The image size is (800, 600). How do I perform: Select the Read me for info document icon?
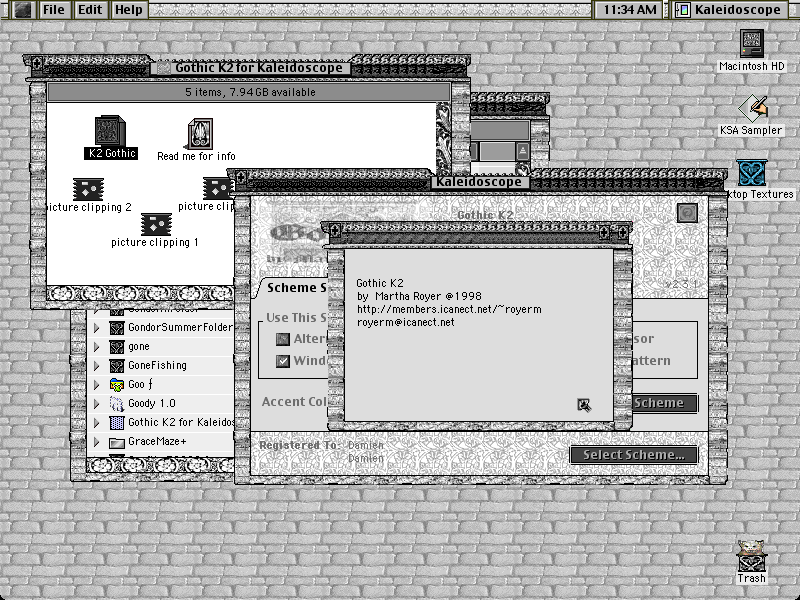click(x=200, y=134)
